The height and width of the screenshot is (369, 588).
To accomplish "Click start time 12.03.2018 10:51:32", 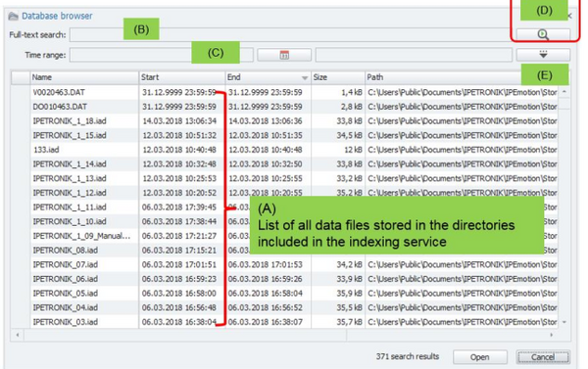I will pos(179,135).
